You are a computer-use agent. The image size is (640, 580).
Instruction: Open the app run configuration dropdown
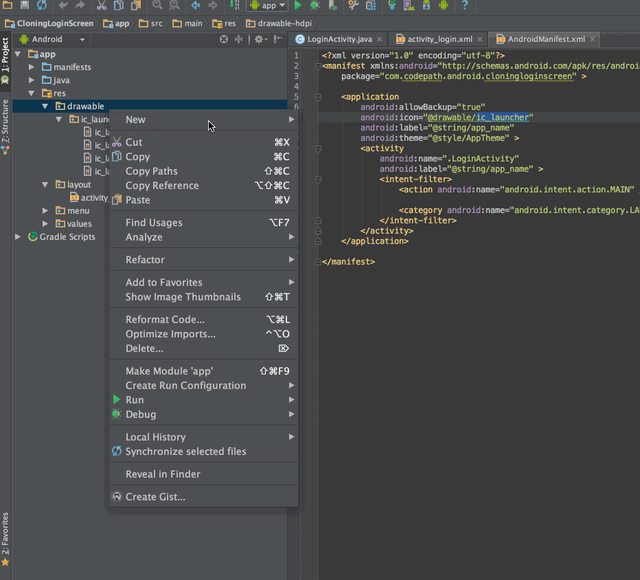pyautogui.click(x=266, y=6)
